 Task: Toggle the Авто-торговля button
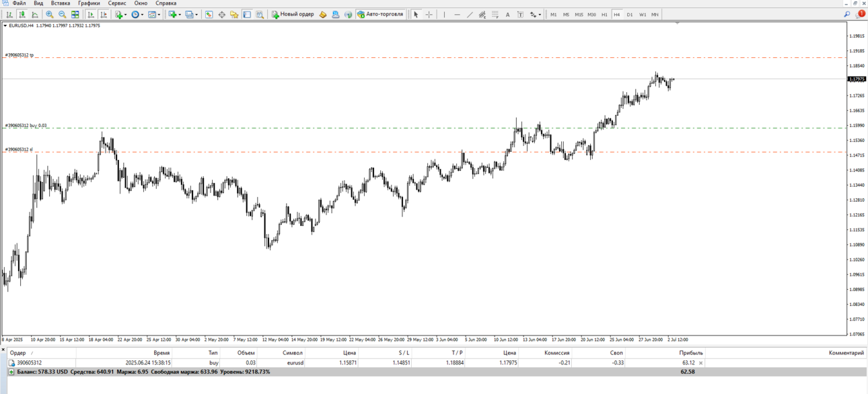(x=381, y=14)
